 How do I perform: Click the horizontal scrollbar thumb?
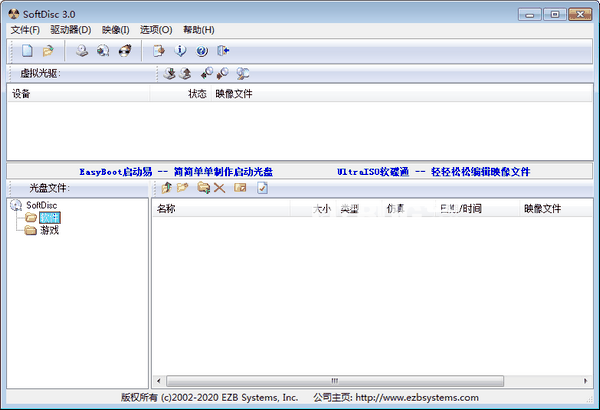coord(335,381)
